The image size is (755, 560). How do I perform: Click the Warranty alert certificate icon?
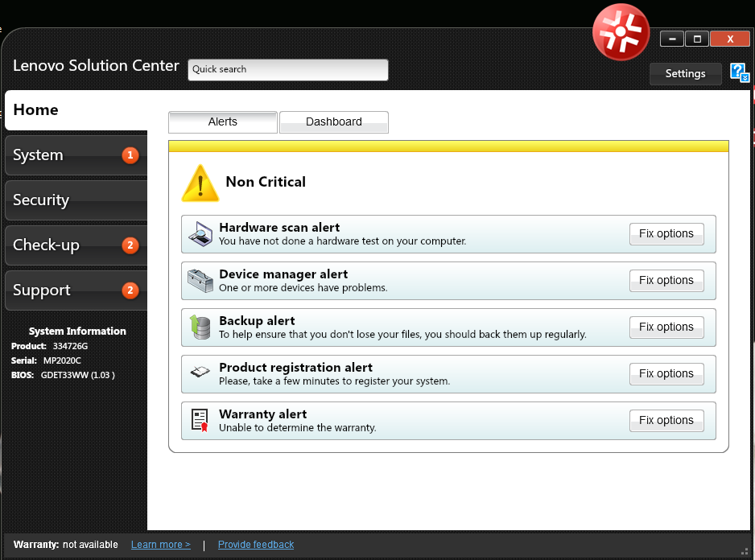(x=200, y=420)
